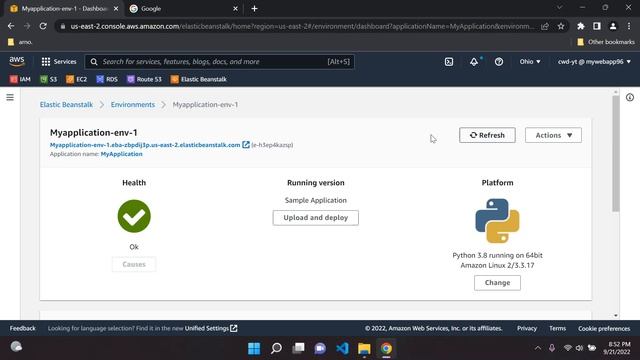Open S3 favorite shortcut
Image resolution: width=640 pixels, height=360 pixels.
tap(49, 79)
